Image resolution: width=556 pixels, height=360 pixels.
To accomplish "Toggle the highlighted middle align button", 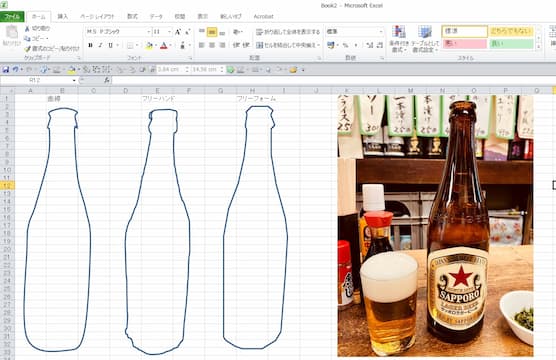I will 212,32.
